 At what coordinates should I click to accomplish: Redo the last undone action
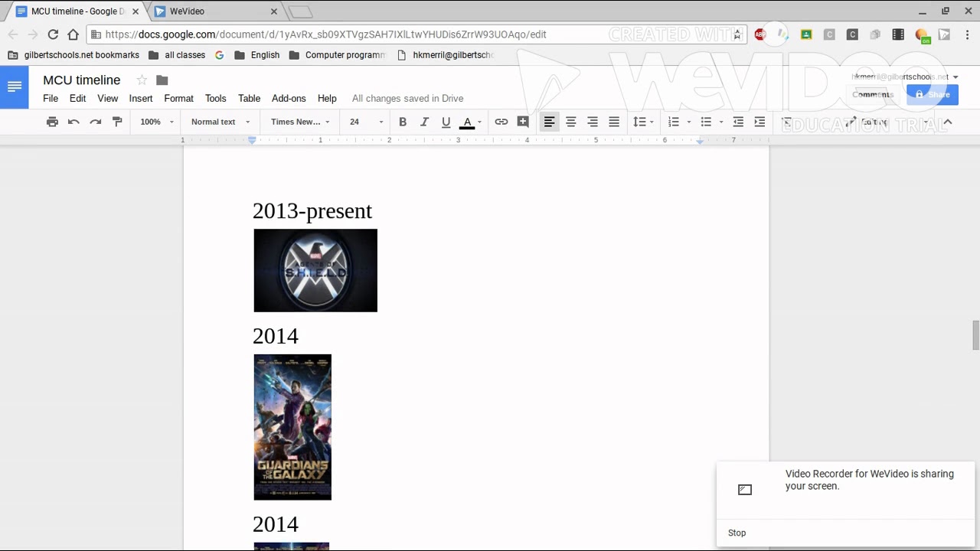click(95, 122)
